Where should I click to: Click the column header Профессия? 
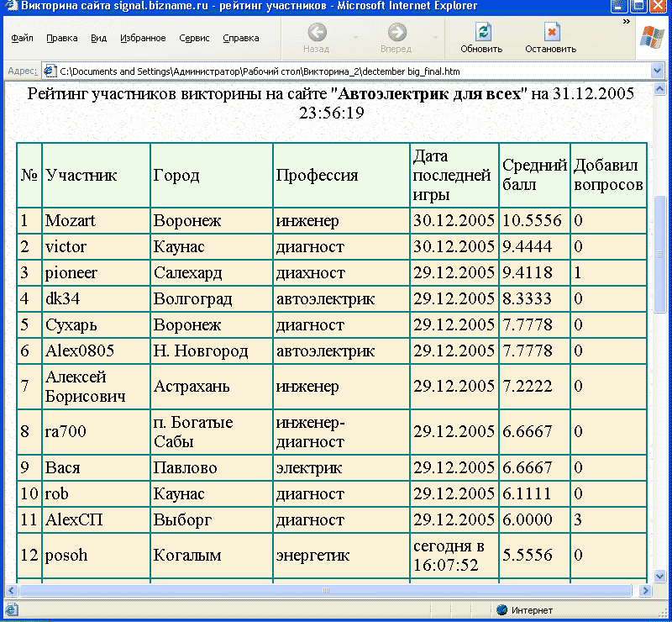(317, 175)
